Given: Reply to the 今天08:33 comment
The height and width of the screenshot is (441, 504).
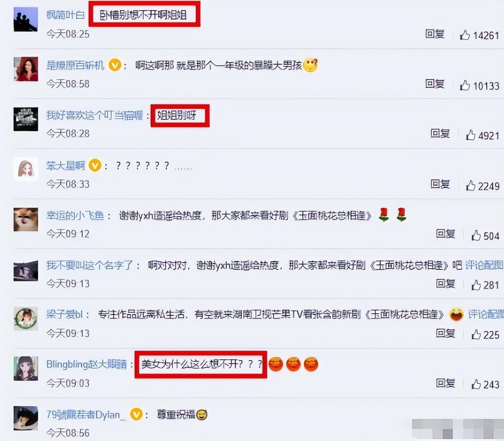Looking at the screenshot, I should tap(440, 184).
